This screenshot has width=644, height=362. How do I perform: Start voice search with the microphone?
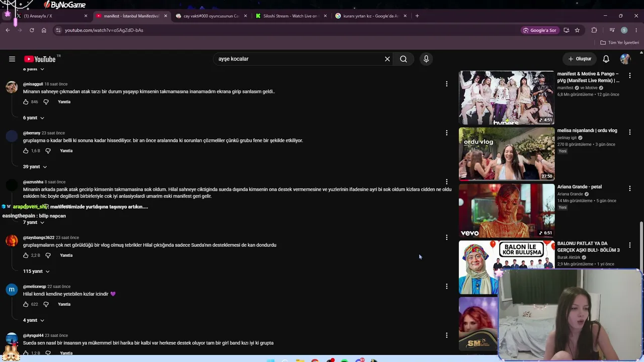426,59
